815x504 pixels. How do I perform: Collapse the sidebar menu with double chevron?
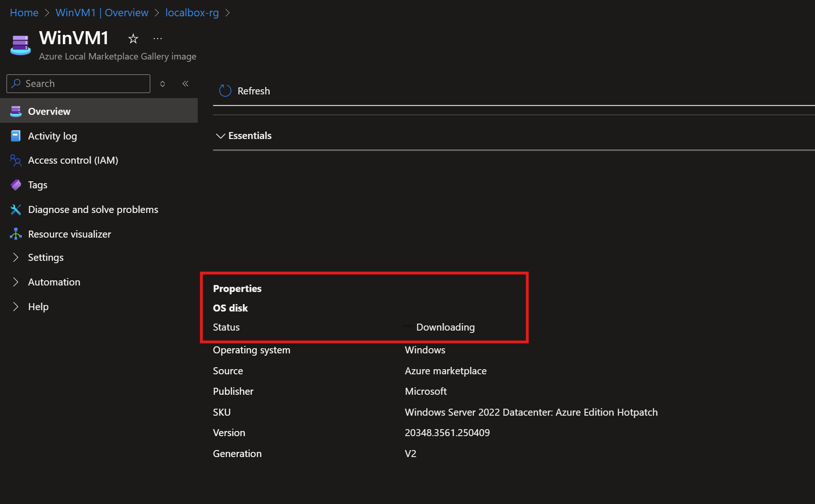pos(186,84)
